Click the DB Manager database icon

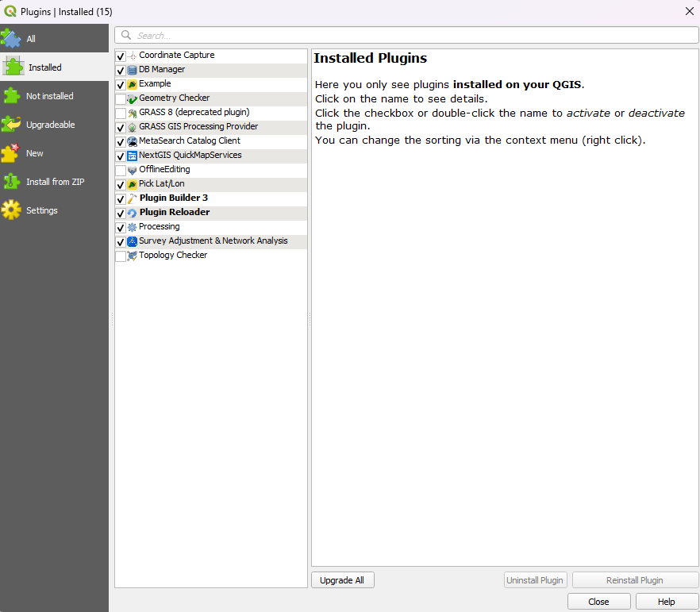(132, 70)
